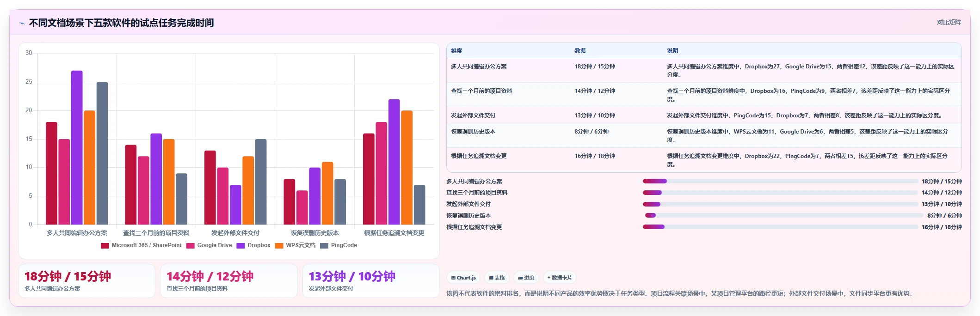The width and height of the screenshot is (980, 316).
Task: Click table cell 查找三个月前的项目资料
Action: [481, 91]
